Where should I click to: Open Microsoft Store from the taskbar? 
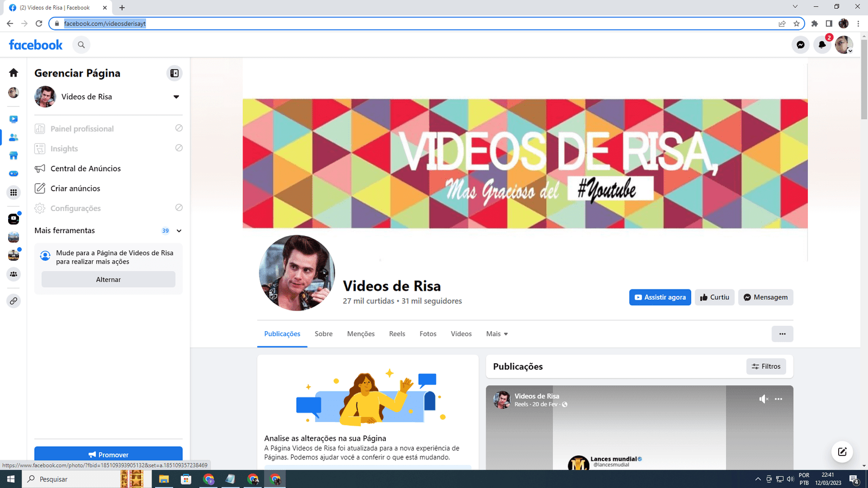[x=186, y=479]
